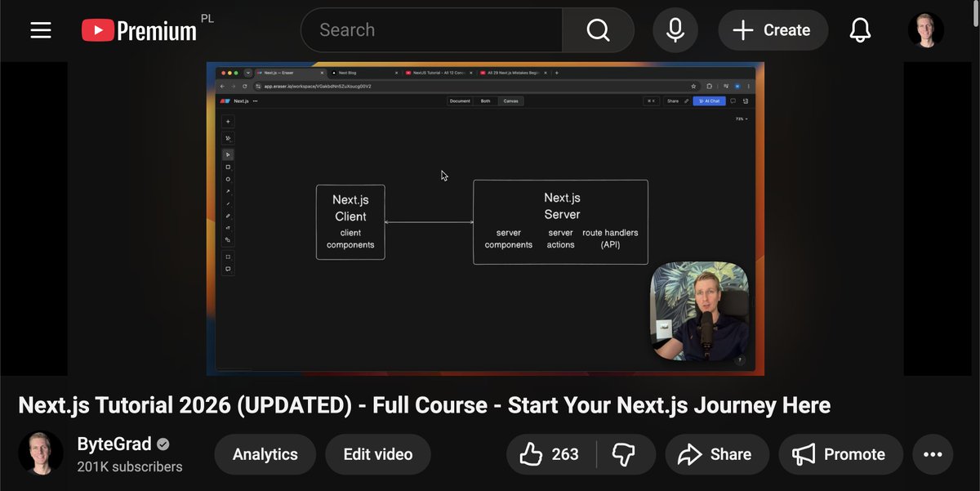The width and height of the screenshot is (980, 491).
Task: Switch to the Next Blog browser tab in video
Action: pos(363,73)
